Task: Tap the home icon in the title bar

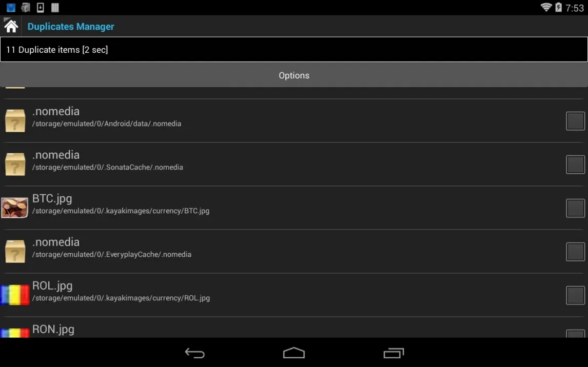Action: [x=11, y=26]
